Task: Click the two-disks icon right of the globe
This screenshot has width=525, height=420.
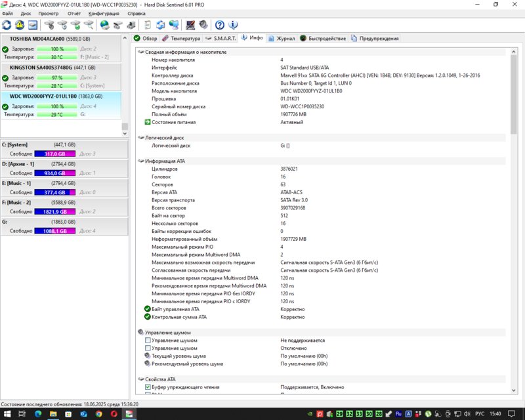Action: 118,25
